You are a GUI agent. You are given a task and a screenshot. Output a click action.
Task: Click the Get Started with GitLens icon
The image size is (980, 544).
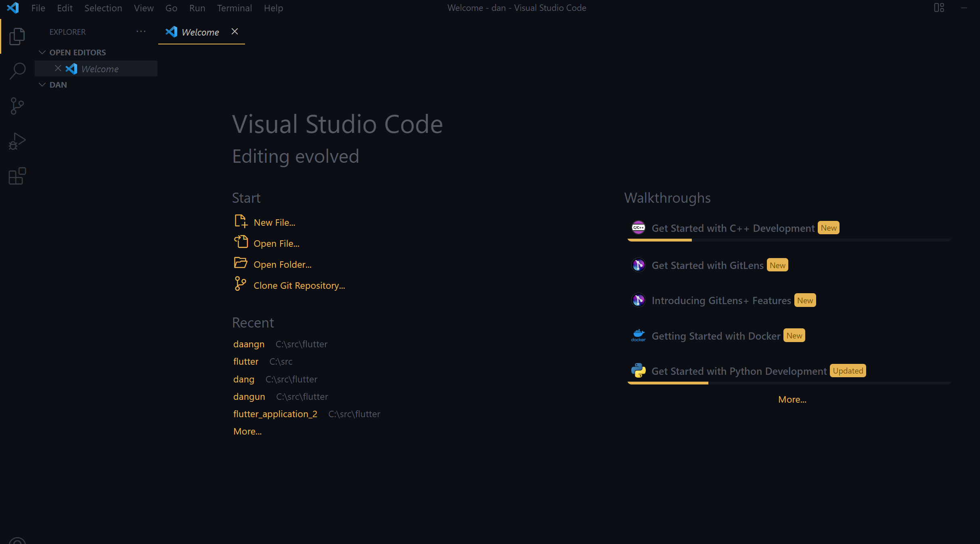tap(639, 265)
